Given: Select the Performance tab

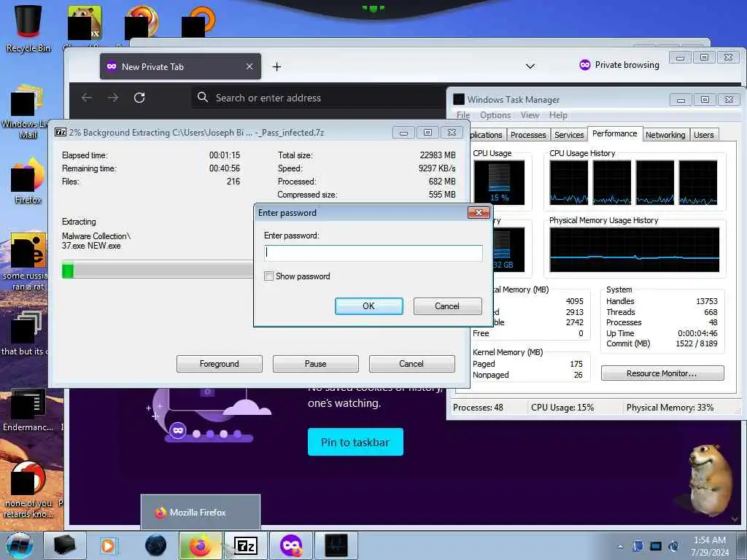Looking at the screenshot, I should (x=614, y=134).
